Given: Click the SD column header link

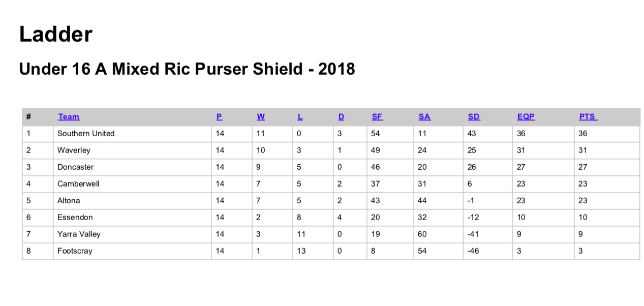Looking at the screenshot, I should 474,117.
